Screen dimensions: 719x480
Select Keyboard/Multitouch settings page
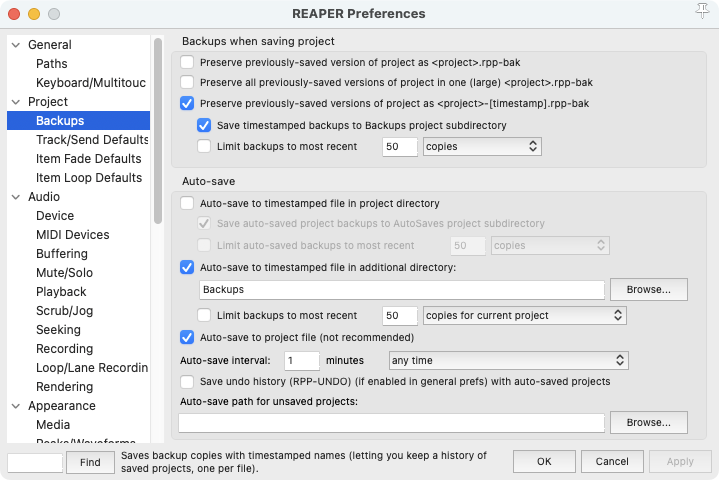(x=91, y=83)
